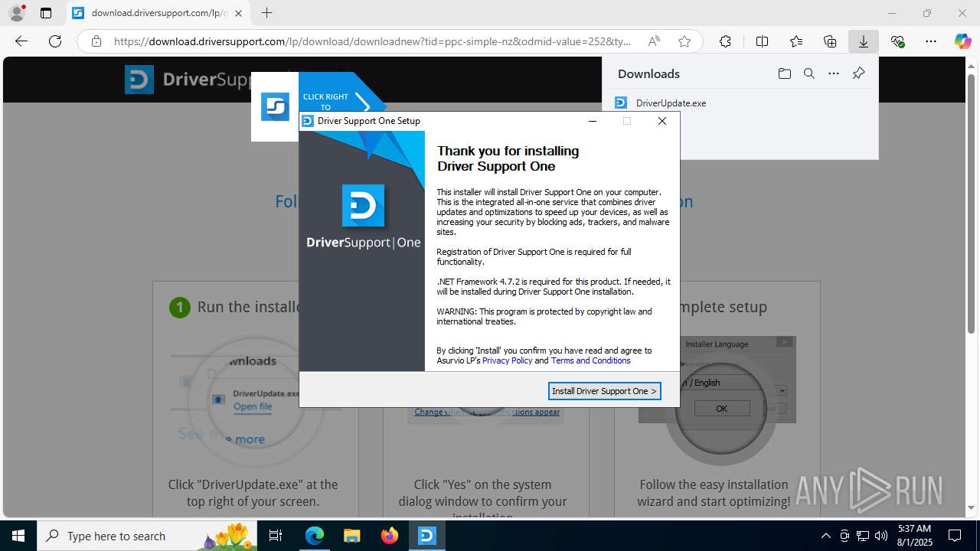
Task: Launch Firefox from taskbar
Action: tap(390, 536)
